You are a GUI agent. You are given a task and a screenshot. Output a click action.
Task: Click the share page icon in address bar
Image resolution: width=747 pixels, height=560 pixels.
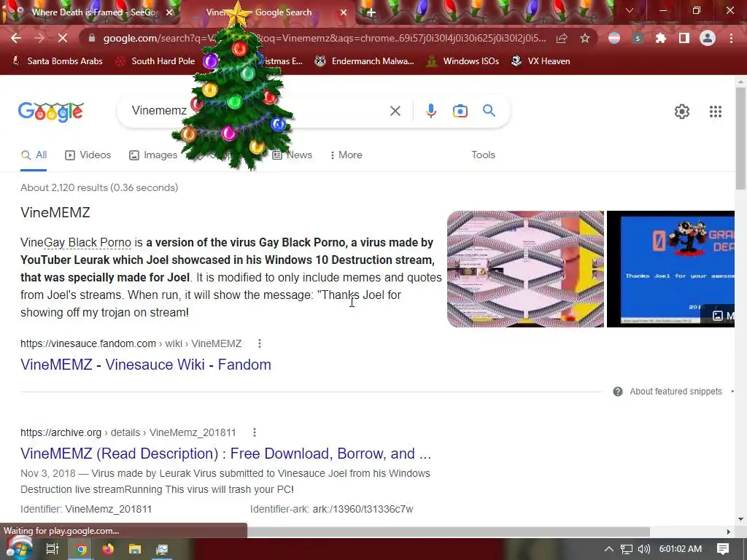coord(562,38)
